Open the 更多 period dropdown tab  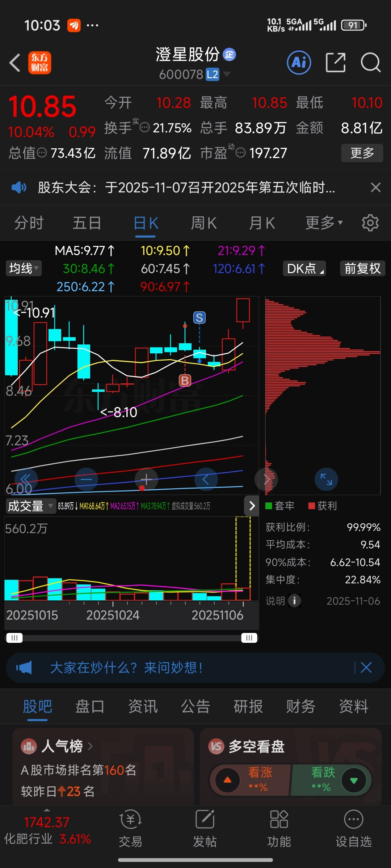tap(324, 223)
